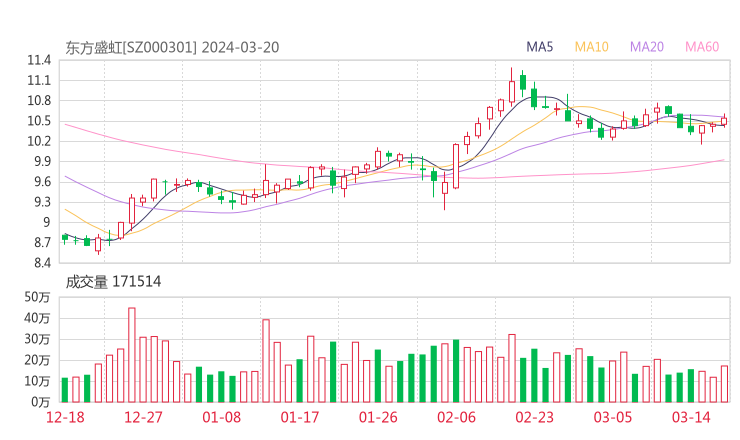This screenshot has width=740, height=440.
Task: Click the 20万 volume axis label
Action: [x=37, y=361]
